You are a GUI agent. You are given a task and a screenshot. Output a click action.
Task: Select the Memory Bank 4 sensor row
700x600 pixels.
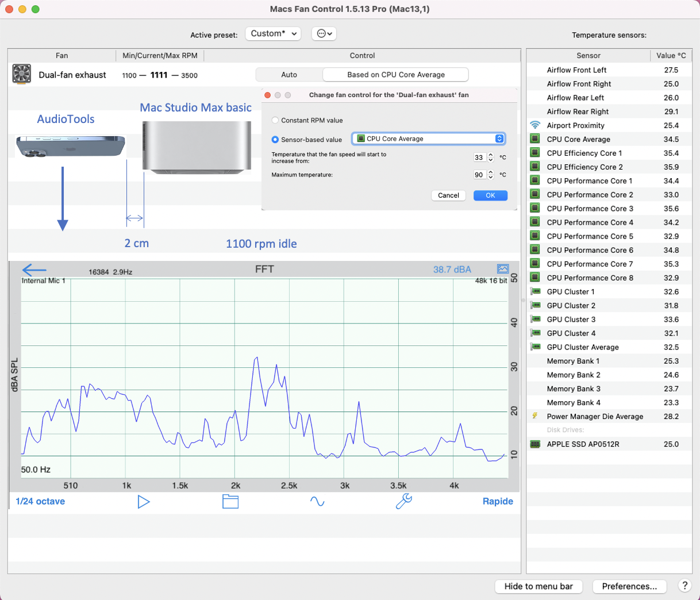(x=609, y=402)
